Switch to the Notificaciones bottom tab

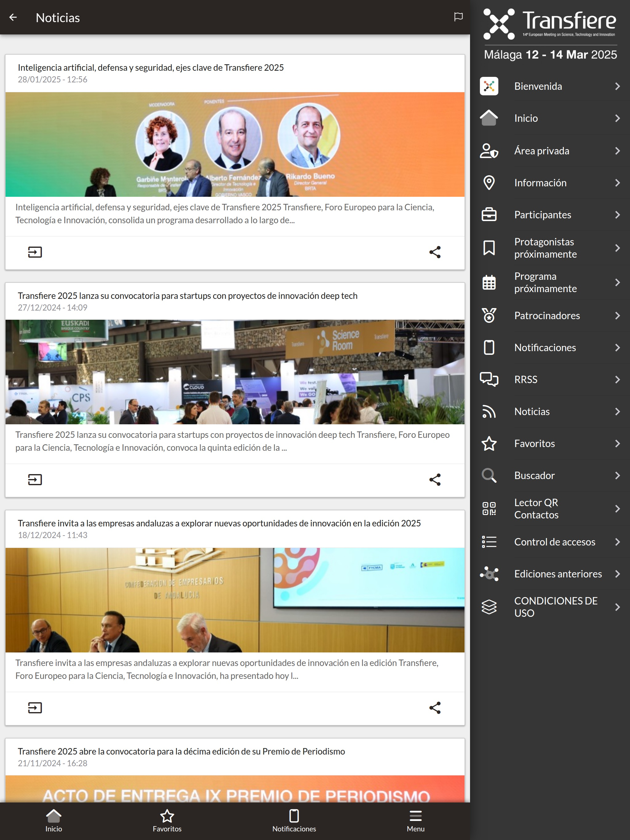click(x=294, y=821)
